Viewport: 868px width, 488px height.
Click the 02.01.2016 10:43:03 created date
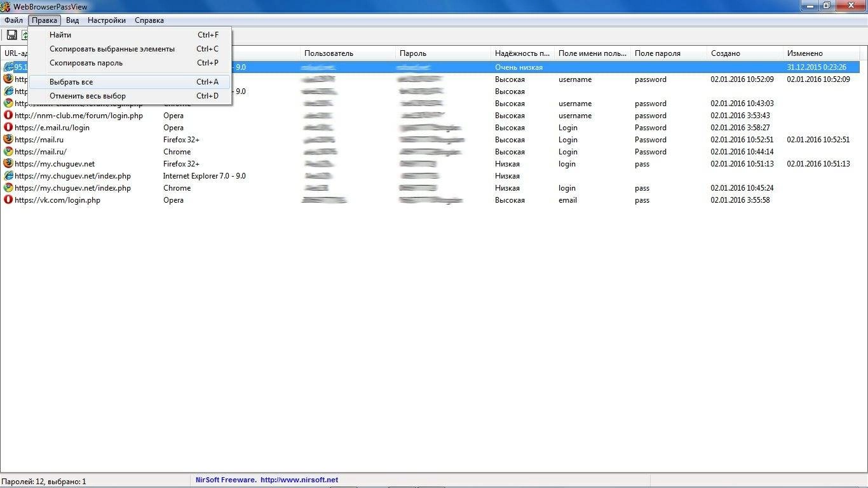pyautogui.click(x=742, y=104)
